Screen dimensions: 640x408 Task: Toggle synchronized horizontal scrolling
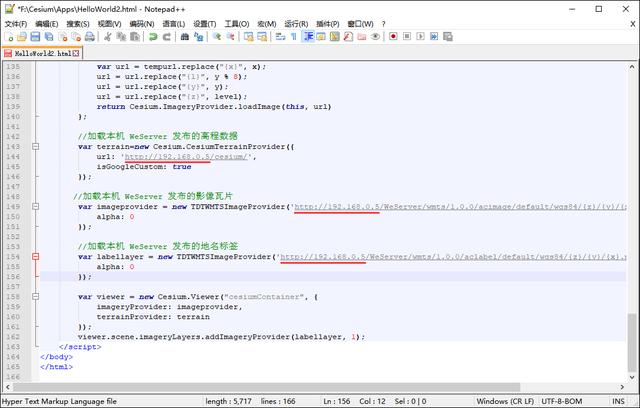(x=262, y=37)
